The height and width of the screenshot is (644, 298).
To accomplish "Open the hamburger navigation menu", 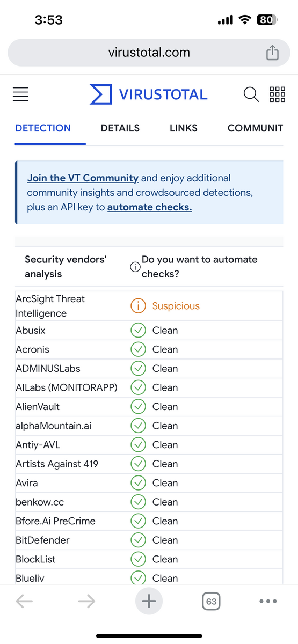I will pyautogui.click(x=20, y=94).
